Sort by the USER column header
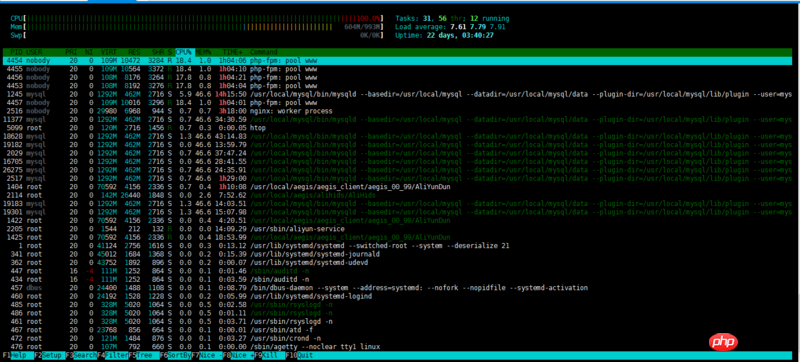800x362 pixels. [34, 52]
